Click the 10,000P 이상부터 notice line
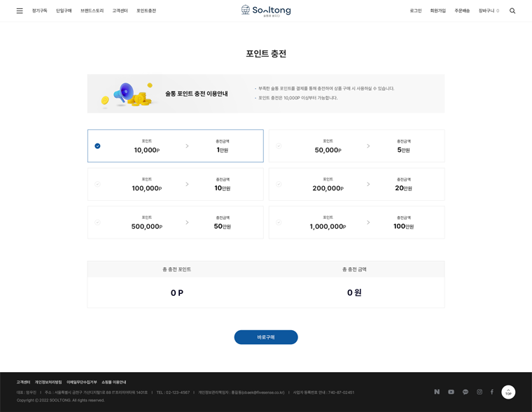The image size is (532, 412). point(298,98)
